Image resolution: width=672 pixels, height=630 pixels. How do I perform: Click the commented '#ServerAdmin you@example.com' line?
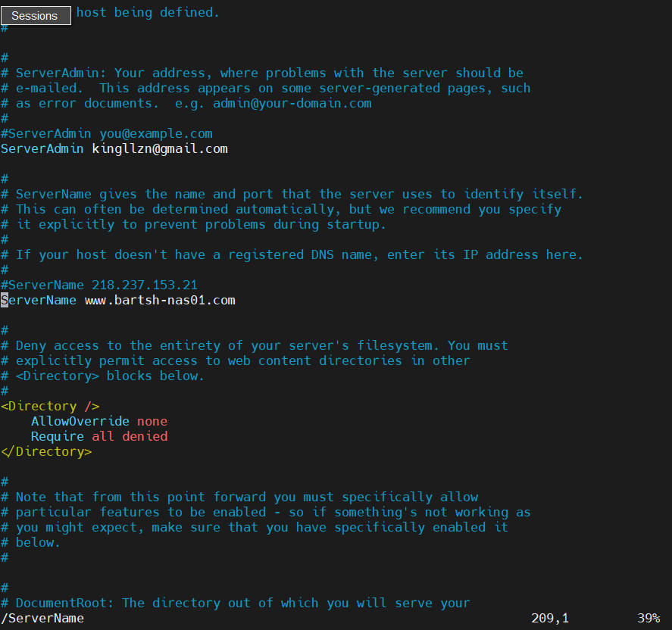[107, 133]
